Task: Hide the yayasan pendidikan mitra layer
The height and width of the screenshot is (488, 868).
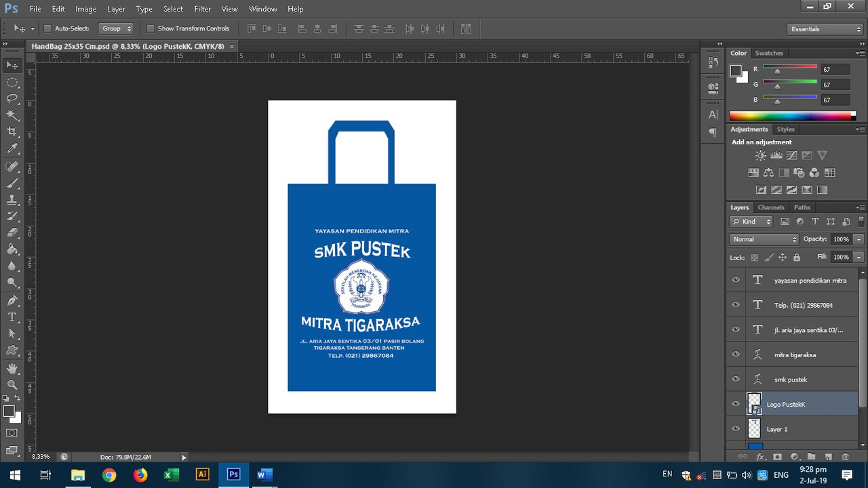Action: (736, 280)
